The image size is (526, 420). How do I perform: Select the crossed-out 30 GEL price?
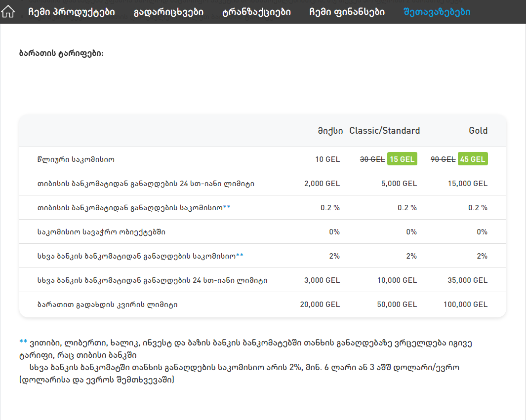[372, 159]
